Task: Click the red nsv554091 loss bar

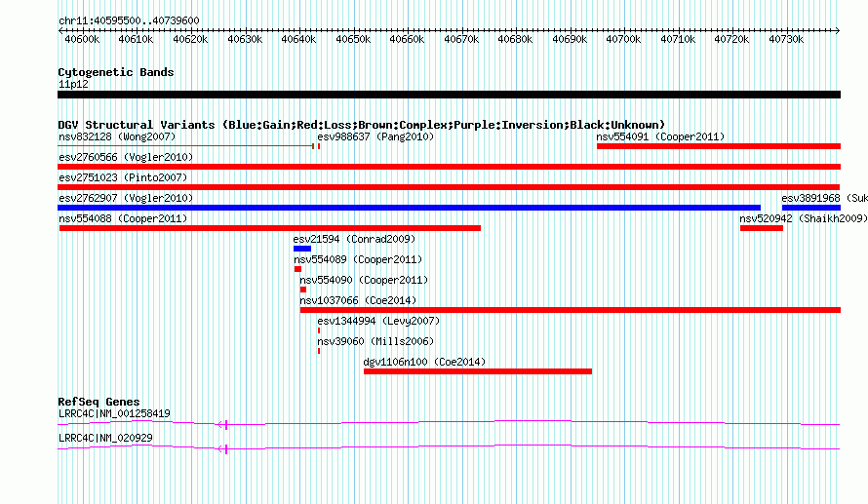Action: tap(719, 146)
